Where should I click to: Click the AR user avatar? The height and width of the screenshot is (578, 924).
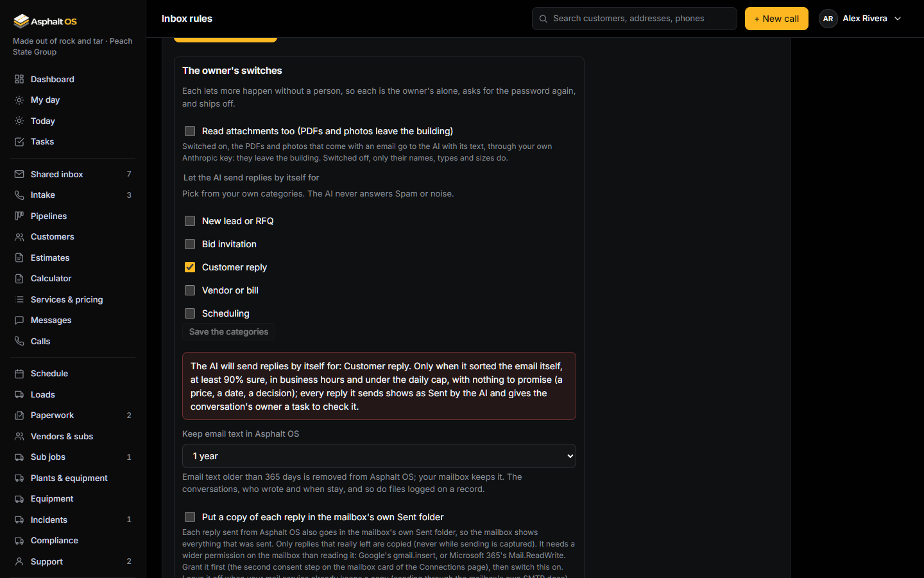point(828,19)
